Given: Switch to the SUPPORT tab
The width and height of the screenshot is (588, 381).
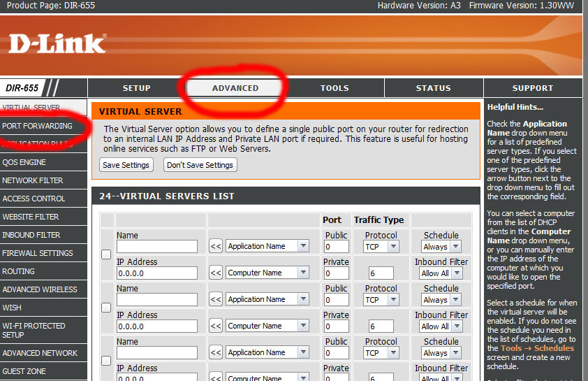Looking at the screenshot, I should [x=533, y=88].
